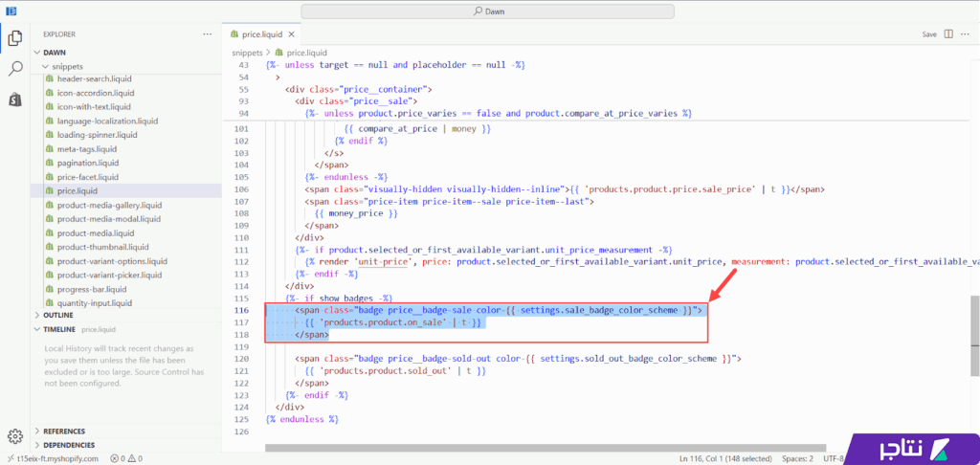Open the editor's more actions ellipsis
Image resolution: width=980 pixels, height=465 pixels.
pyautogui.click(x=967, y=33)
